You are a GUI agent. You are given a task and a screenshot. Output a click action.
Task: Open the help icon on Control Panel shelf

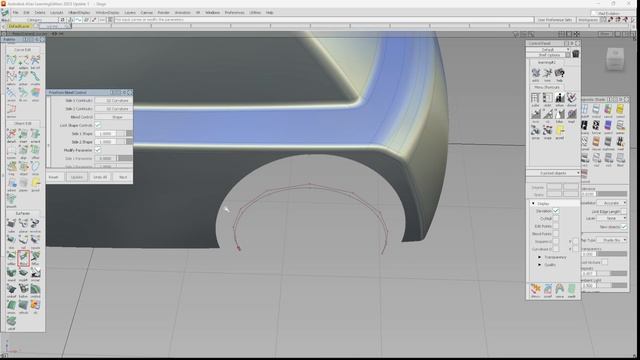tap(559, 75)
